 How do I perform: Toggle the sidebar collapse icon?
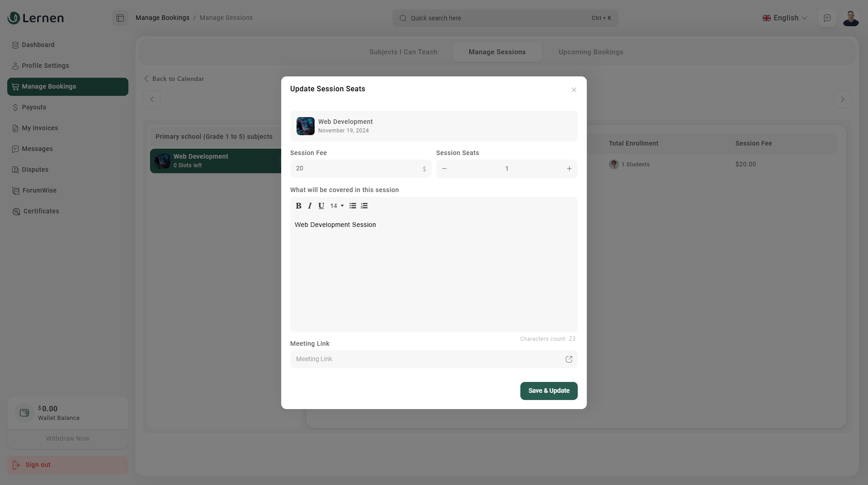pos(120,18)
